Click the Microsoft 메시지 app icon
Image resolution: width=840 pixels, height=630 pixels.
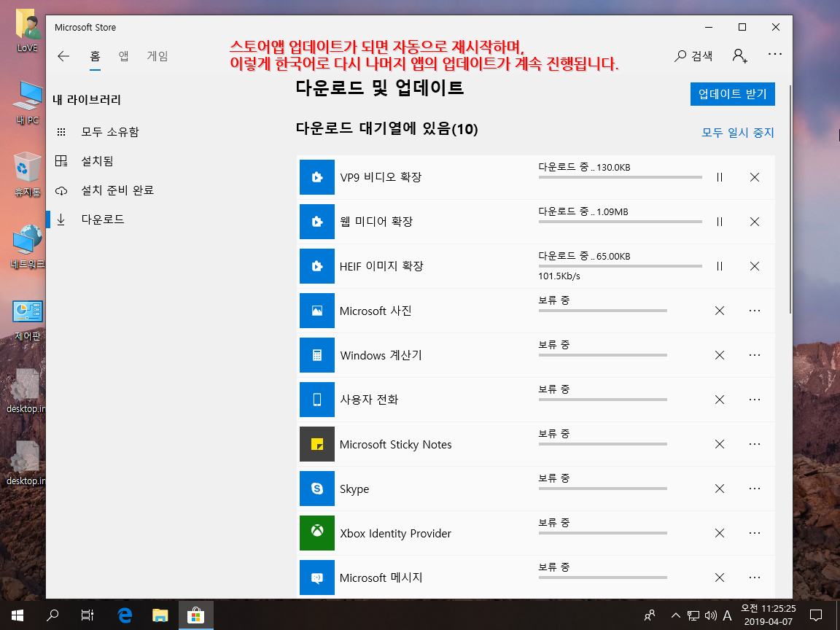click(317, 577)
